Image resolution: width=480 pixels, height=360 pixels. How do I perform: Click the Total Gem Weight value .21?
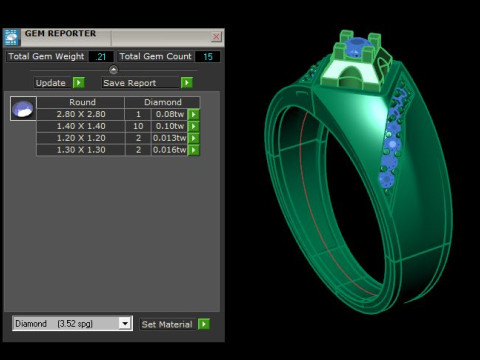point(101,56)
